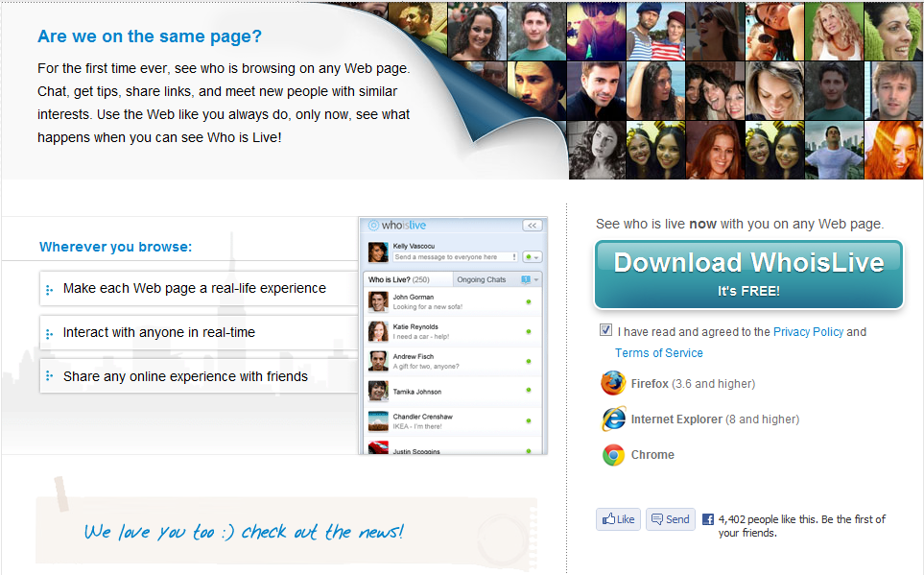
Task: Click the Wherever you browse: heading
Action: click(x=115, y=247)
